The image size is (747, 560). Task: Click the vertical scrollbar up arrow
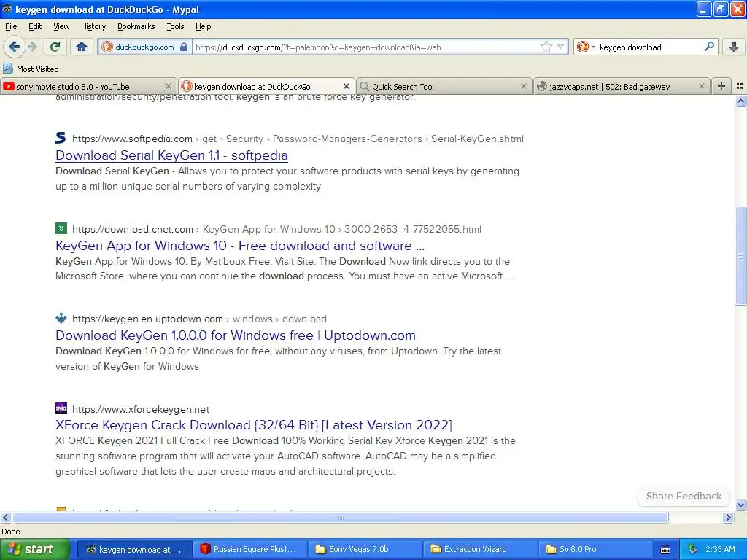click(740, 101)
